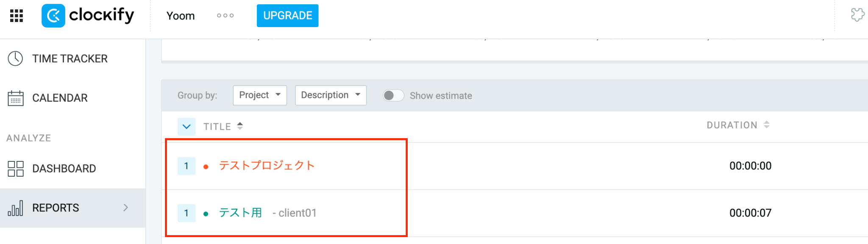The height and width of the screenshot is (244, 868).
Task: Go to the Dashboard page
Action: 64,169
